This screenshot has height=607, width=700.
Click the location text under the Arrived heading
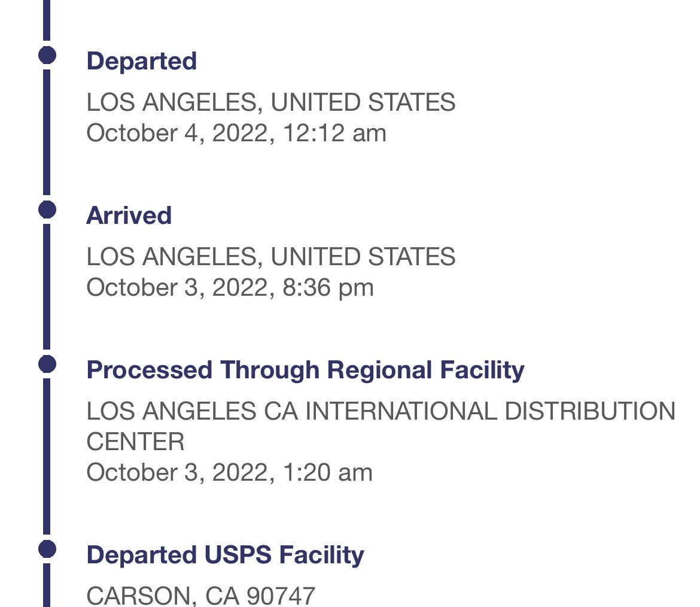(271, 257)
